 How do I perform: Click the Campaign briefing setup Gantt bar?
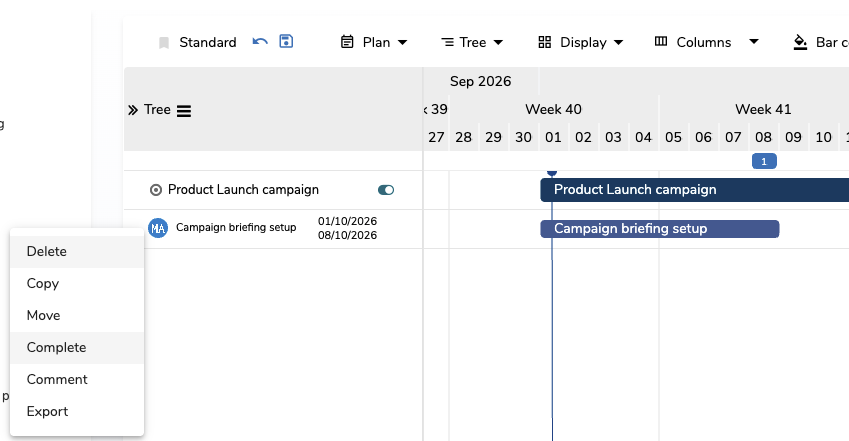pos(659,229)
